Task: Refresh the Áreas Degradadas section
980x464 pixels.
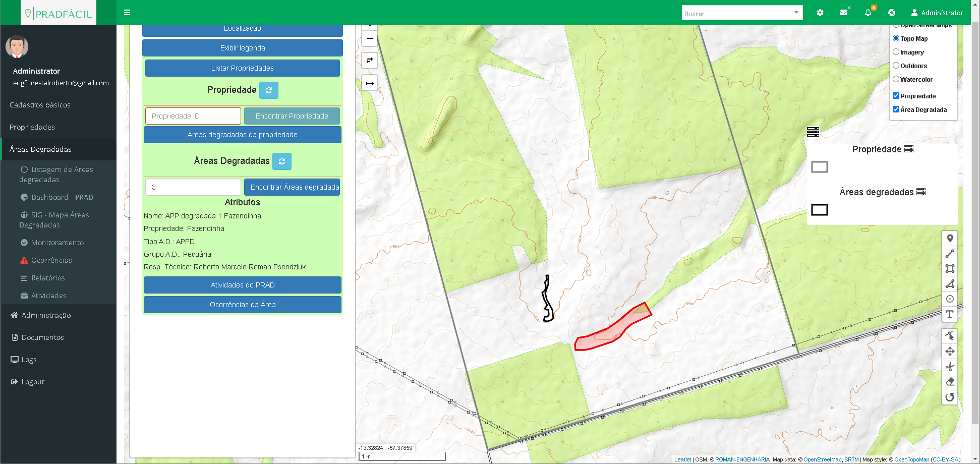Action: pos(282,161)
